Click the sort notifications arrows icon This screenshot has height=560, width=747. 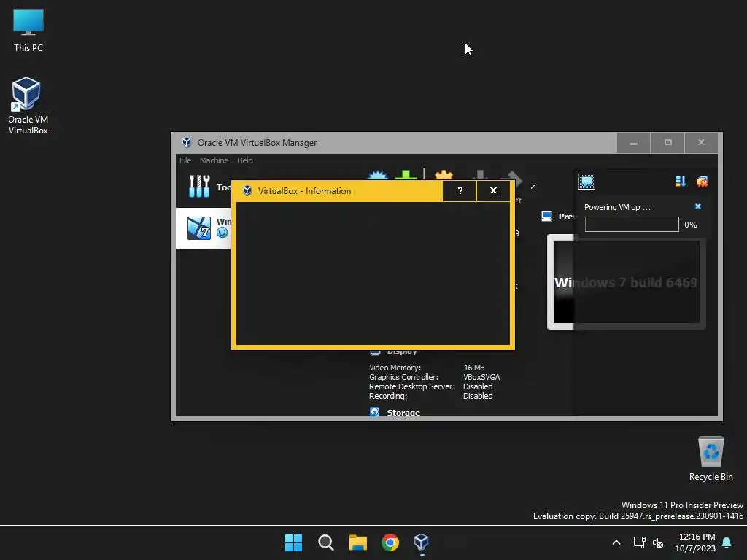click(x=681, y=182)
